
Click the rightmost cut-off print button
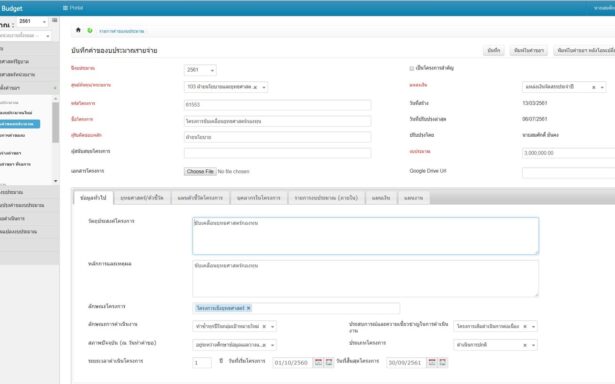pyautogui.click(x=584, y=51)
